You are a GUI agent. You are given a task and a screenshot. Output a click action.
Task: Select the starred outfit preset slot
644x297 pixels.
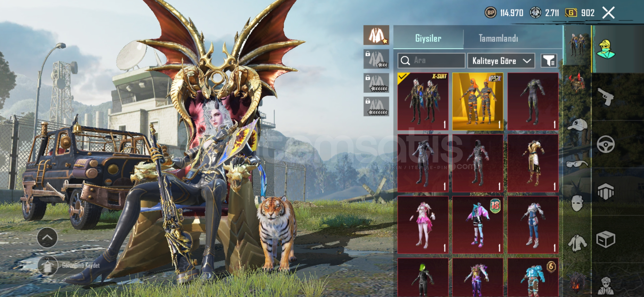click(376, 35)
